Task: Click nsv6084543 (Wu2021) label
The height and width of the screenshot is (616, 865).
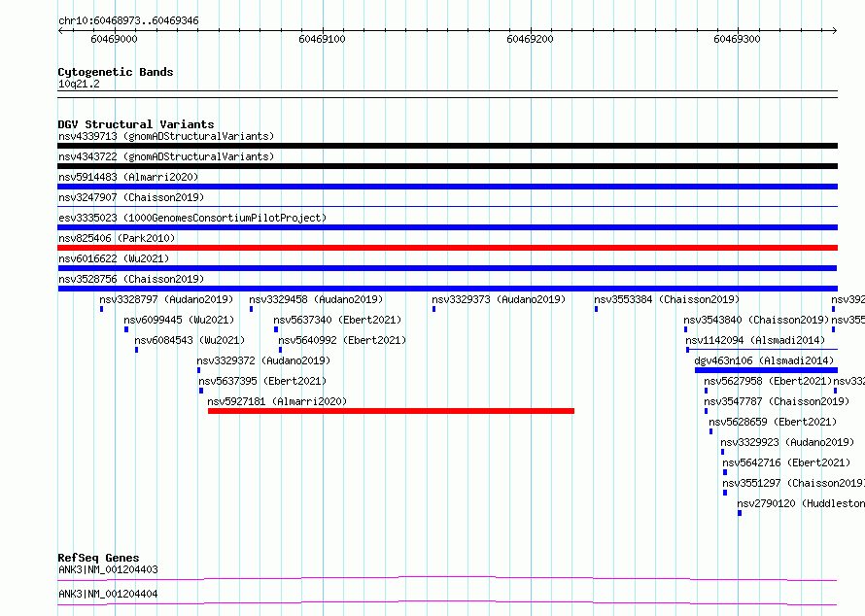Action: (190, 340)
